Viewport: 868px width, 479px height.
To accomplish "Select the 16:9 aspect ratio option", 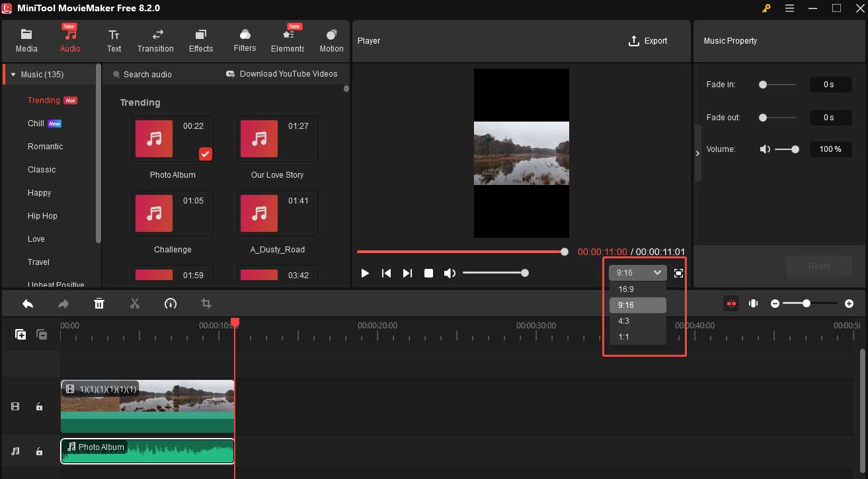I will [x=637, y=289].
